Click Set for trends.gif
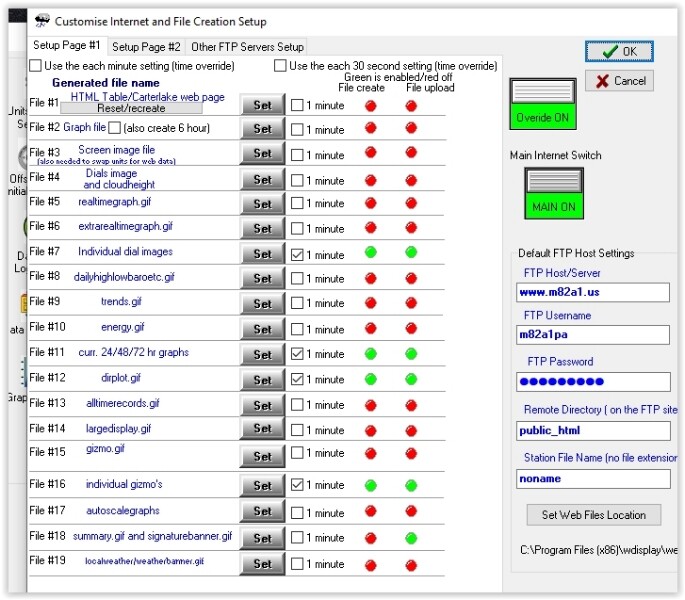The width and height of the screenshot is (685, 600). (x=263, y=304)
